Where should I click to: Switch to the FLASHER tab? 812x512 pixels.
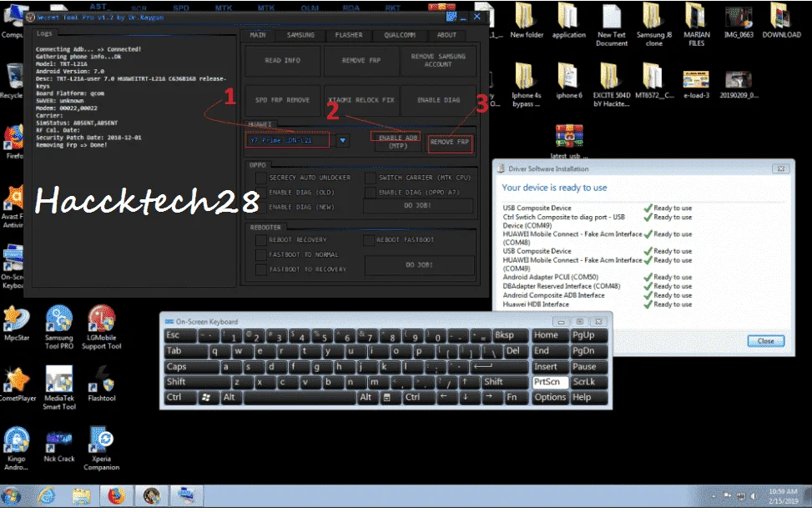point(349,35)
